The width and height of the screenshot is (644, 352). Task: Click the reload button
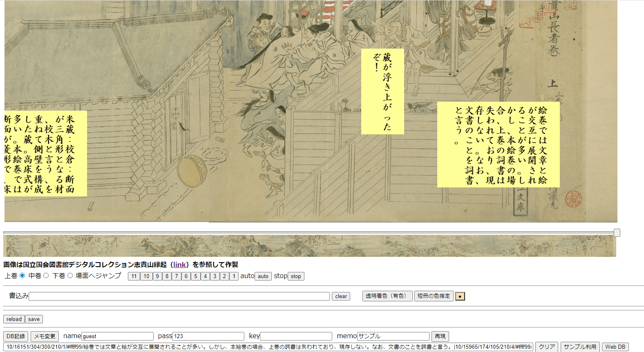pyautogui.click(x=14, y=319)
